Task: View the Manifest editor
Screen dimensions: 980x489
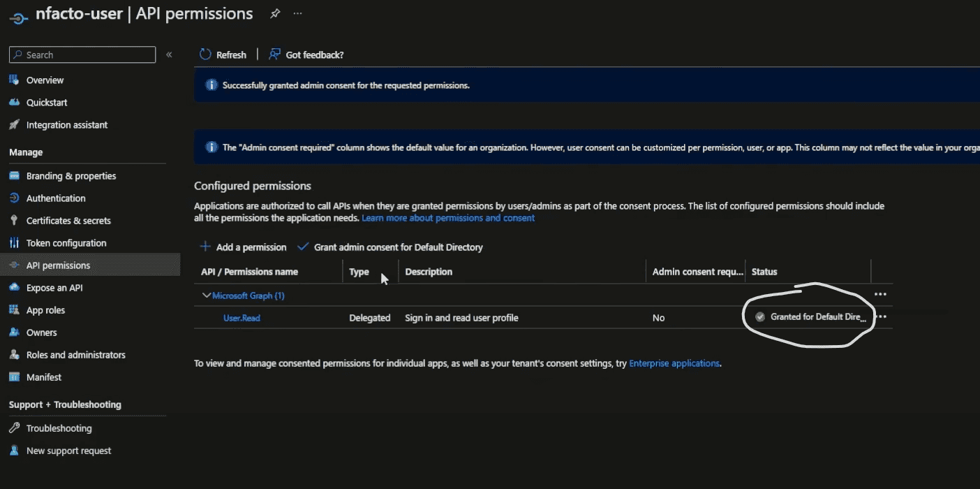Action: (43, 377)
